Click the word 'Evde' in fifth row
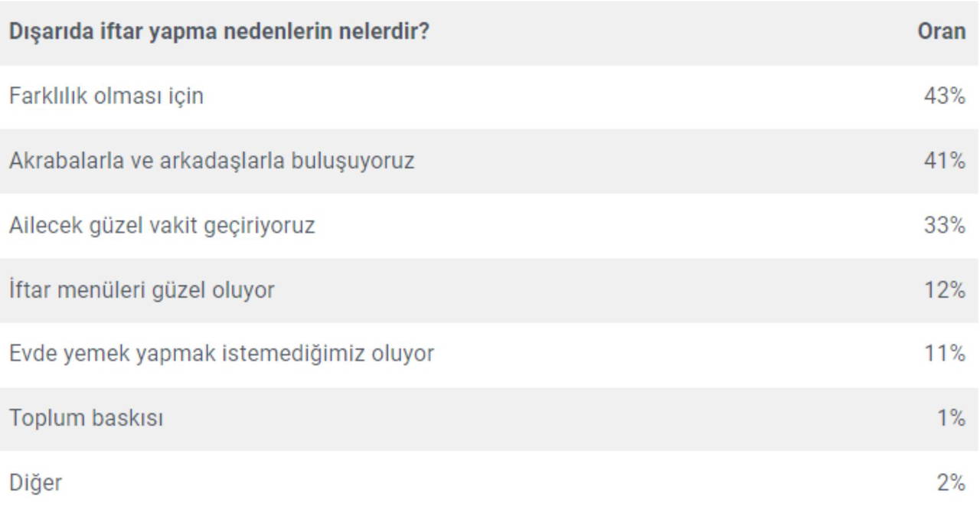Image resolution: width=980 pixels, height=519 pixels. click(32, 354)
